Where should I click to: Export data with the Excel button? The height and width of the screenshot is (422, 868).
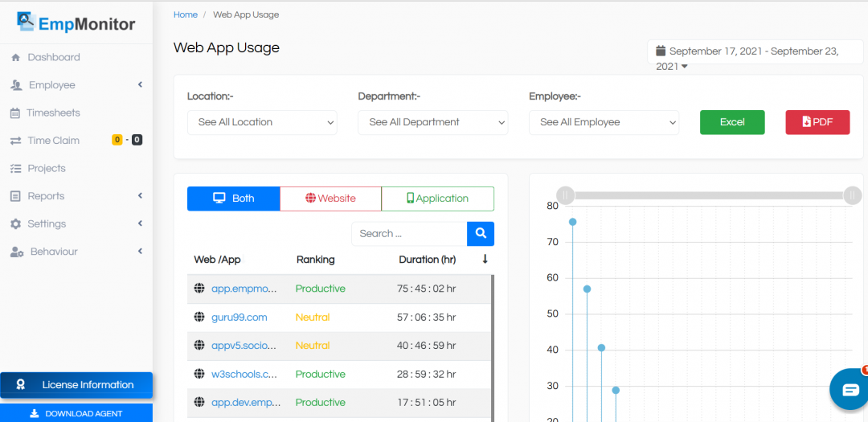(x=732, y=122)
